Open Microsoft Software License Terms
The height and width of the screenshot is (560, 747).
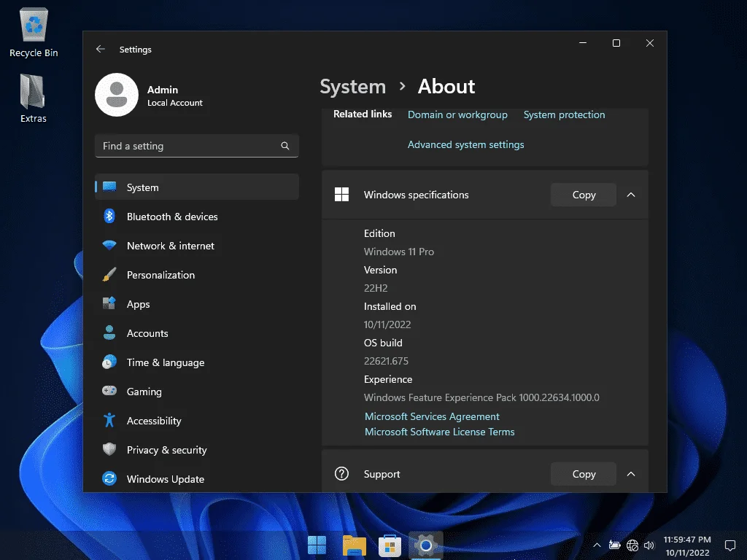pyautogui.click(x=439, y=432)
